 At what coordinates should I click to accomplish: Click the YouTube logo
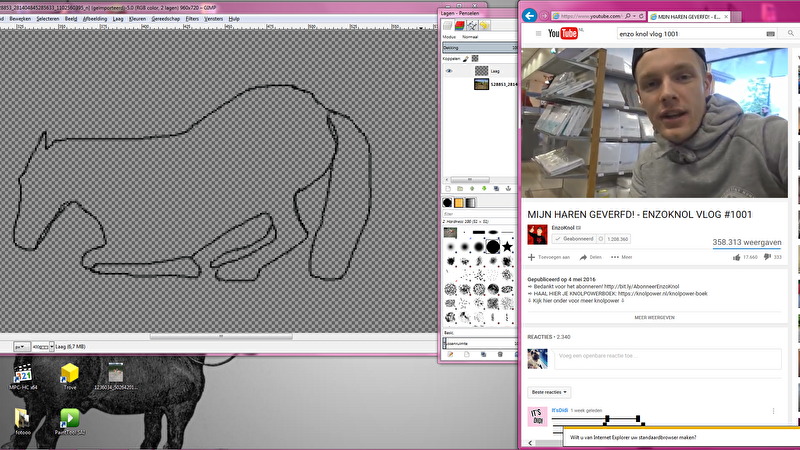point(564,34)
